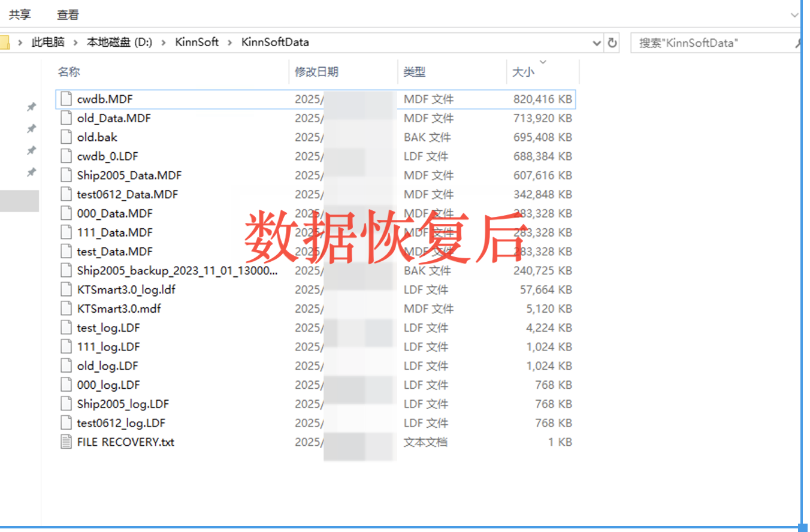Click the 修改日期 column header
The width and height of the screenshot is (810, 532).
[x=316, y=72]
